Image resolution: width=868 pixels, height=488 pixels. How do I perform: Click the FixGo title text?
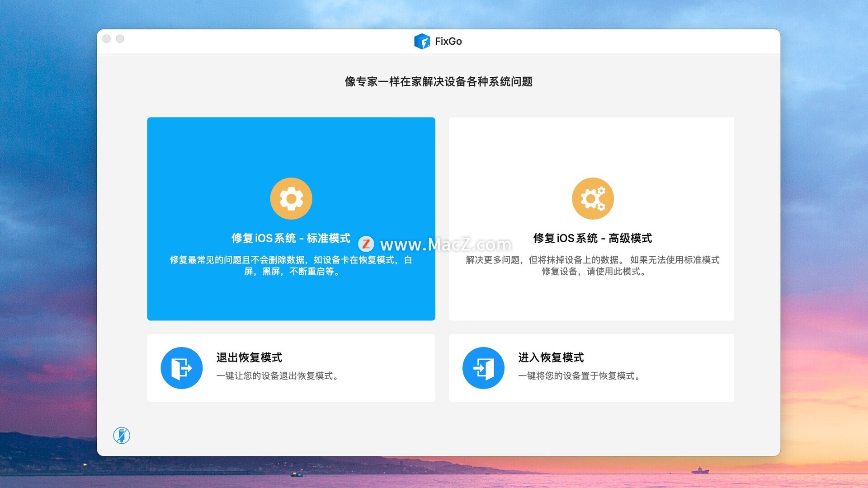point(448,42)
